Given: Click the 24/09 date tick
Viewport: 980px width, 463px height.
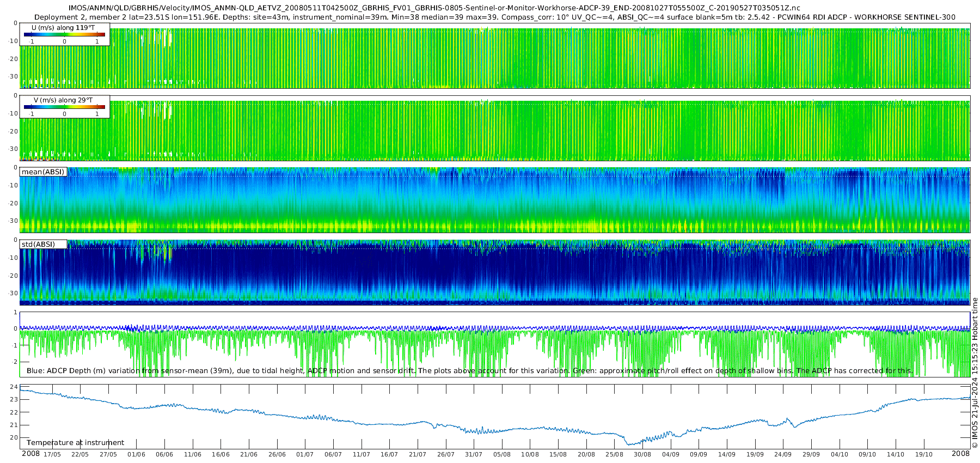Looking at the screenshot, I should point(783,454).
